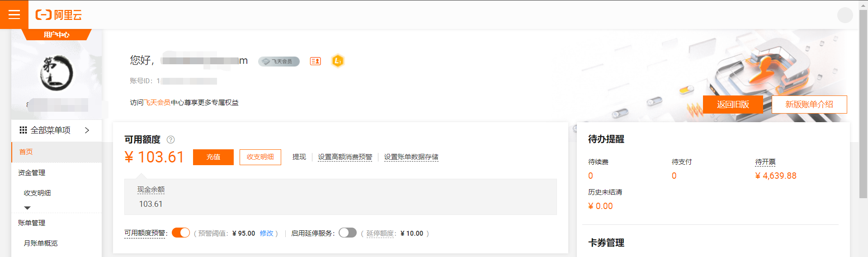Enable the 启用延停服务 toggle switch

pos(348,233)
